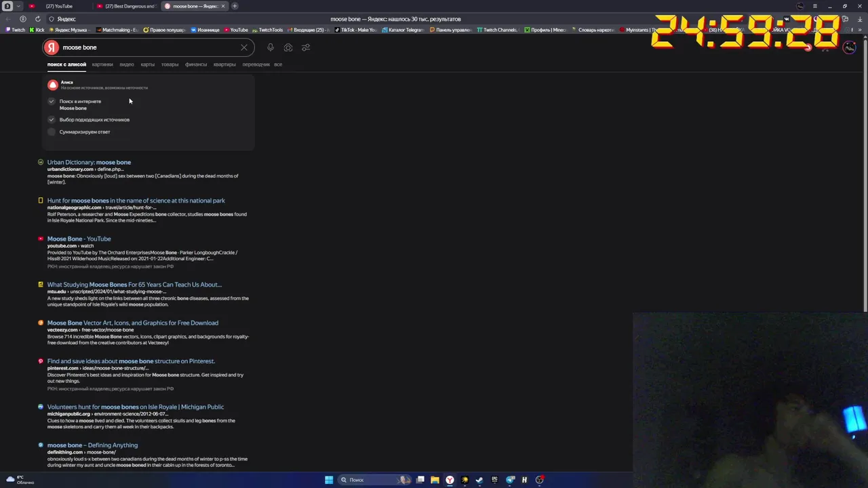868x488 pixels.
Task: Open File Explorer from taskbar
Action: 435,480
